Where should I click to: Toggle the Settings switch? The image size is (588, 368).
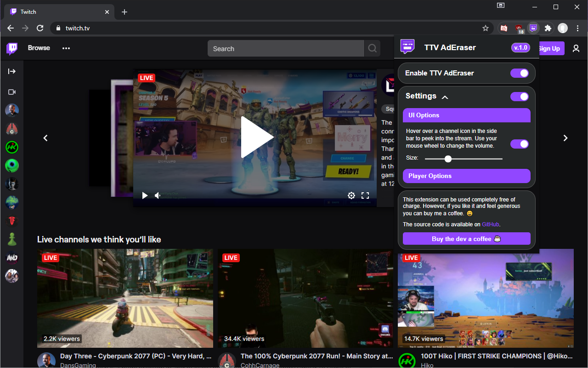tap(520, 97)
